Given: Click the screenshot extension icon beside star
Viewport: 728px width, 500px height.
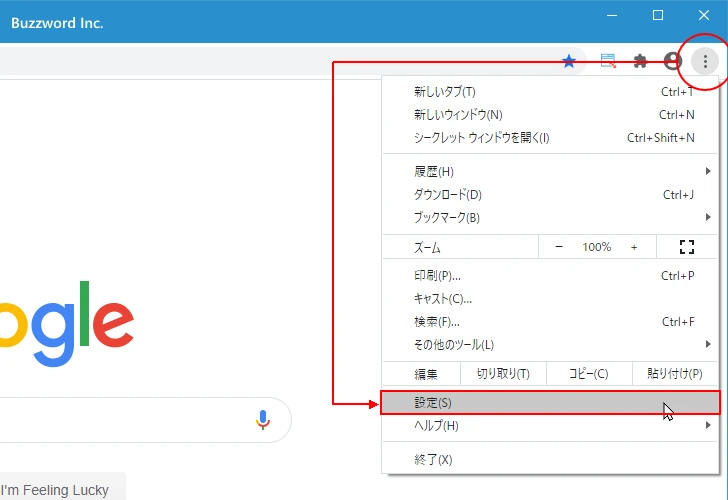Looking at the screenshot, I should coord(608,61).
